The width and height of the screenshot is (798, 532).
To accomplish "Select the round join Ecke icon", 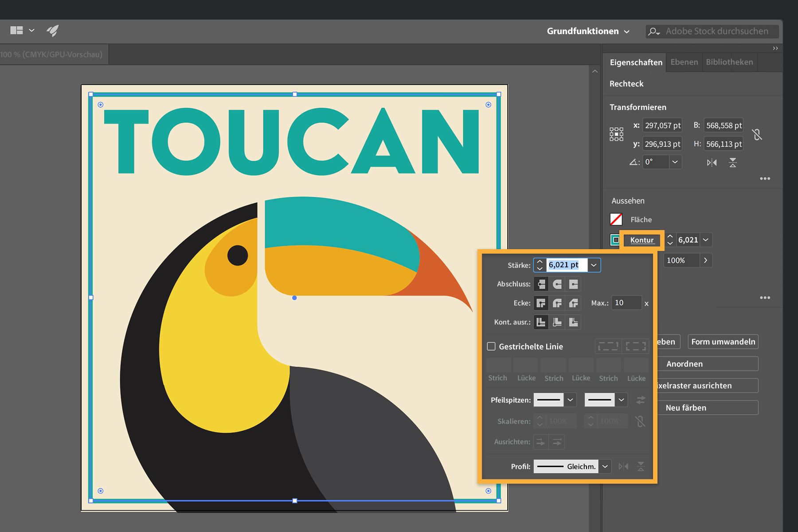I will [557, 303].
